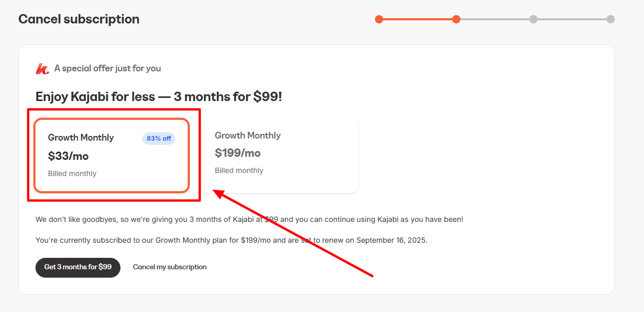This screenshot has width=644, height=312.
Task: Click the third gray progress step dot
Action: pos(533,19)
